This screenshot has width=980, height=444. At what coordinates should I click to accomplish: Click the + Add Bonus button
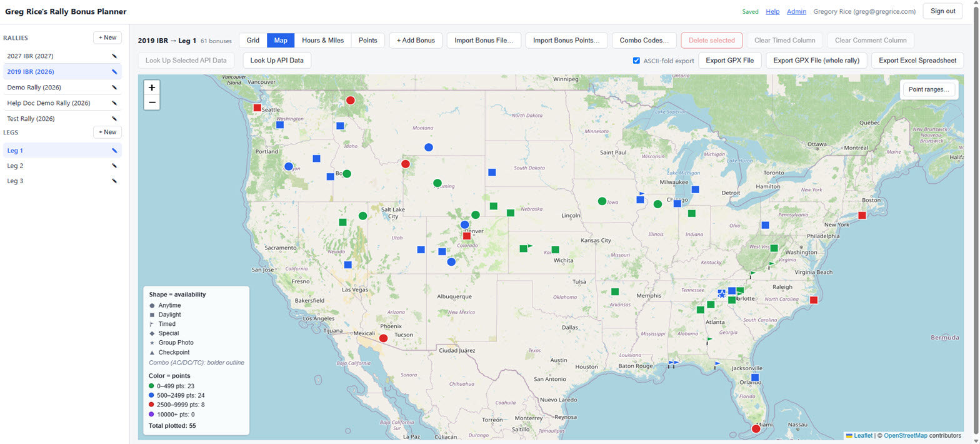coord(416,40)
